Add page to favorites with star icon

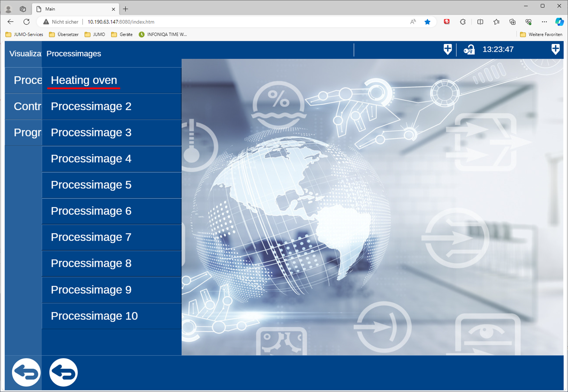(427, 22)
